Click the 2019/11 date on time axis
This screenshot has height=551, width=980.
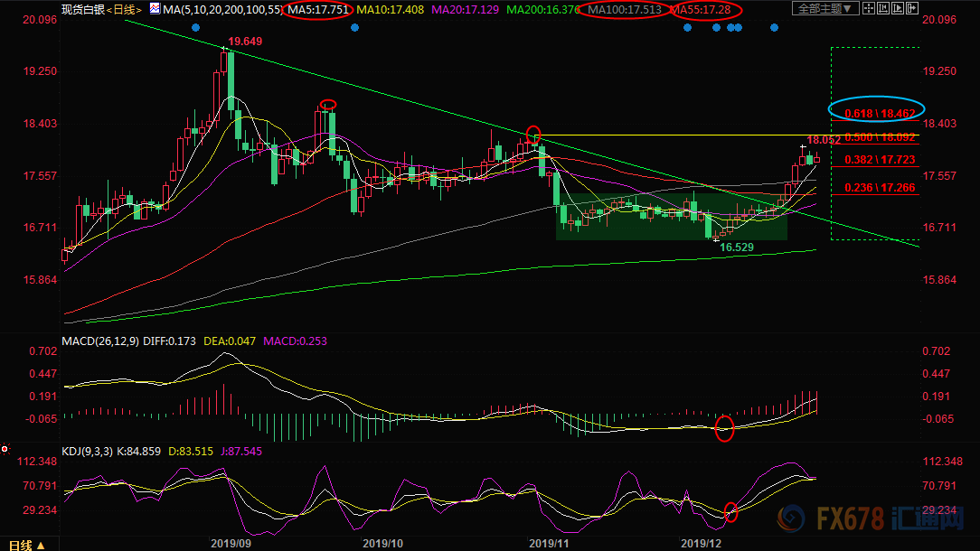click(x=546, y=544)
